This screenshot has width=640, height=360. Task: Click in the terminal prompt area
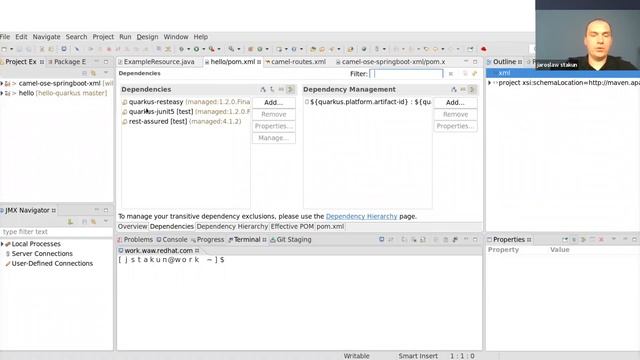click(299, 302)
